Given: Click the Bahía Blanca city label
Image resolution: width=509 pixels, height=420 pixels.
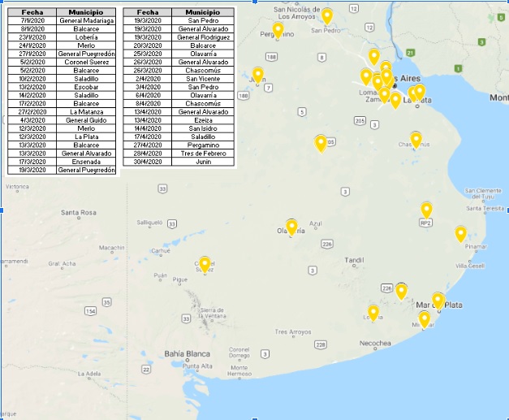Looking at the screenshot, I should [x=187, y=353].
